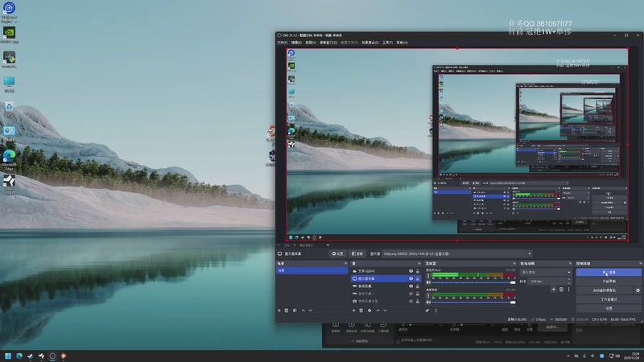The width and height of the screenshot is (644, 362).
Task: Open the 文件(F) menu
Action: click(282, 43)
